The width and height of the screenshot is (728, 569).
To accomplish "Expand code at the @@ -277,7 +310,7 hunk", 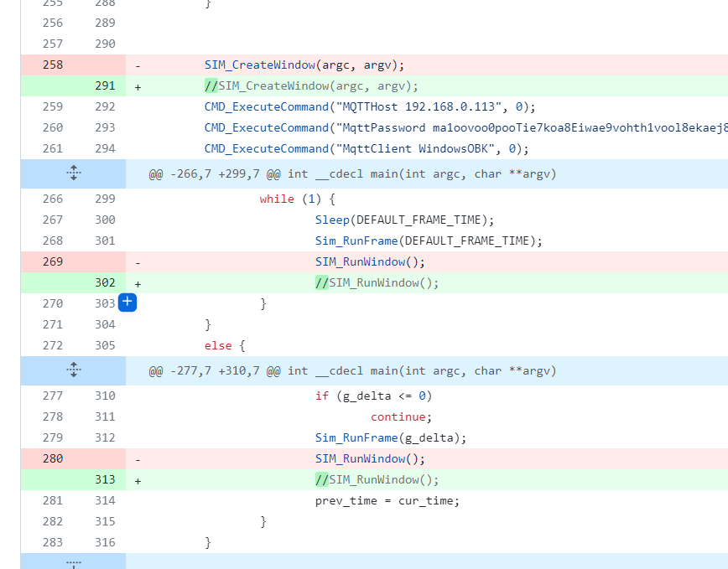I will pyautogui.click(x=73, y=370).
